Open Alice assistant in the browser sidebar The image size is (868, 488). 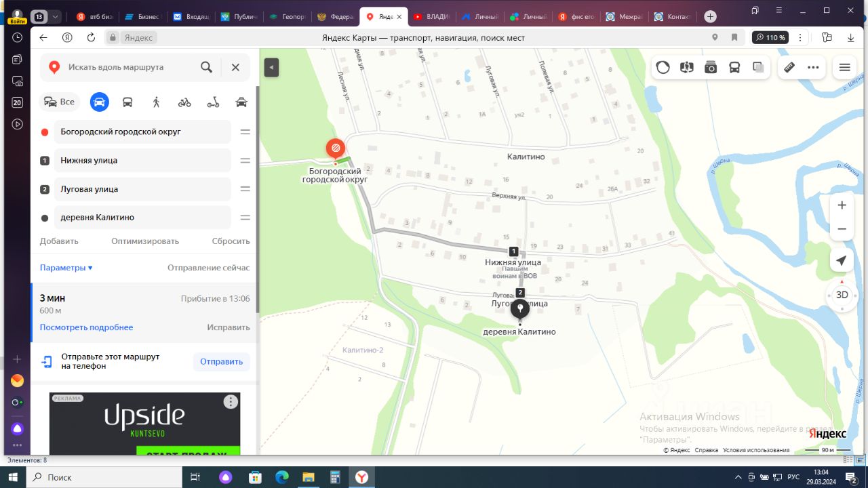click(18, 429)
